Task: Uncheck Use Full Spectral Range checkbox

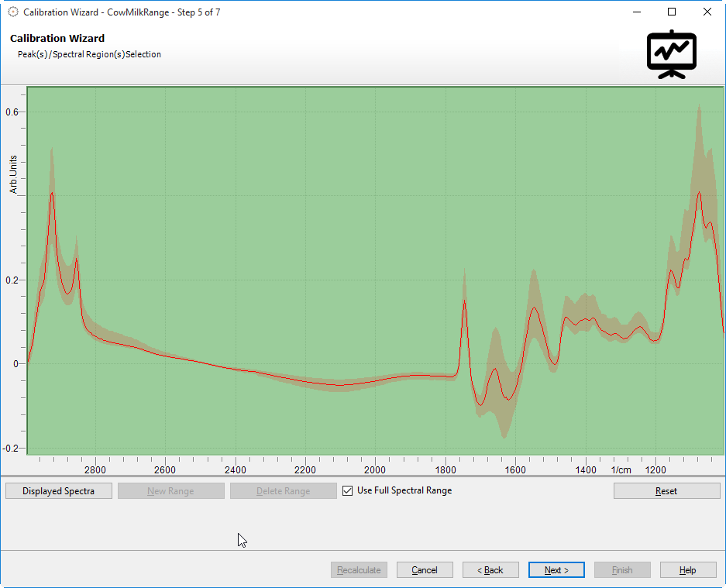Action: pyautogui.click(x=348, y=490)
